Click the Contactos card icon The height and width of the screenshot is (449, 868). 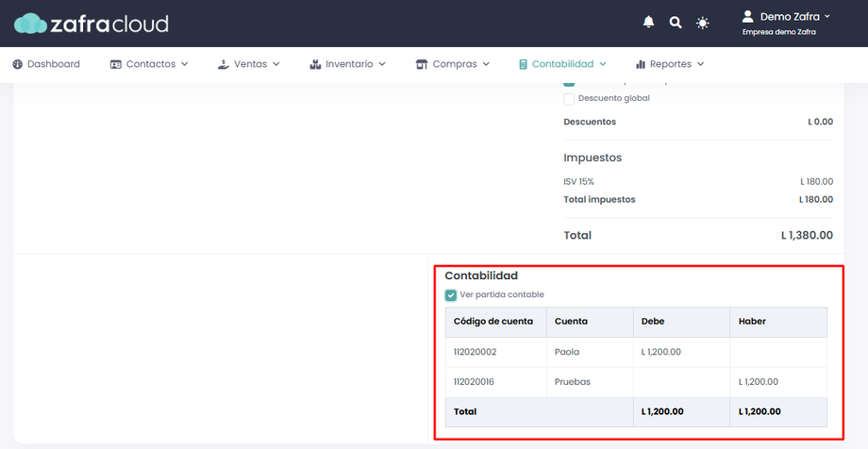click(x=116, y=64)
